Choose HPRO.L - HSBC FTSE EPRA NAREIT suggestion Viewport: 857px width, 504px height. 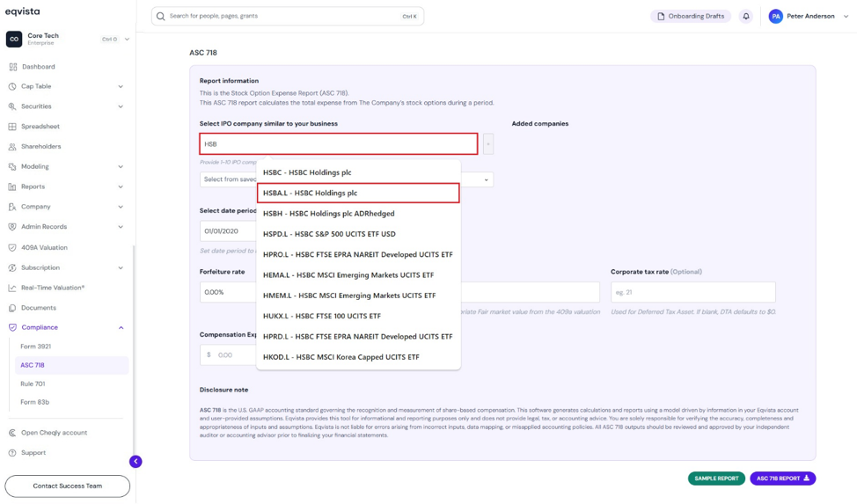358,255
